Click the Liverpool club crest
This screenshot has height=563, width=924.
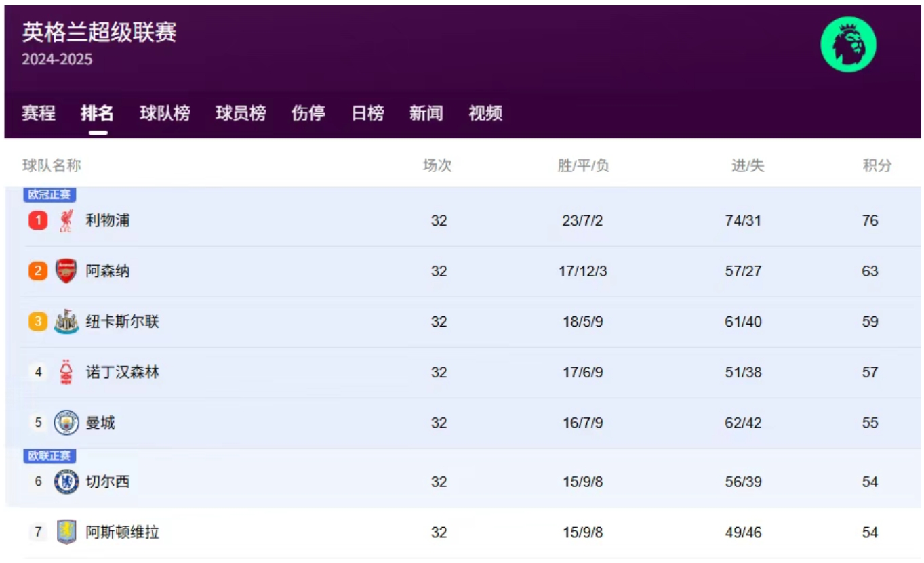pyautogui.click(x=66, y=220)
